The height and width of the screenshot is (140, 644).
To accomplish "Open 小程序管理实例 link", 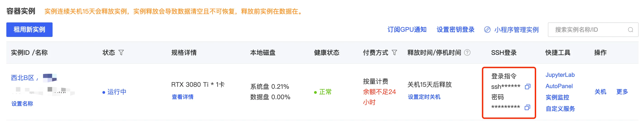I will click(x=516, y=30).
